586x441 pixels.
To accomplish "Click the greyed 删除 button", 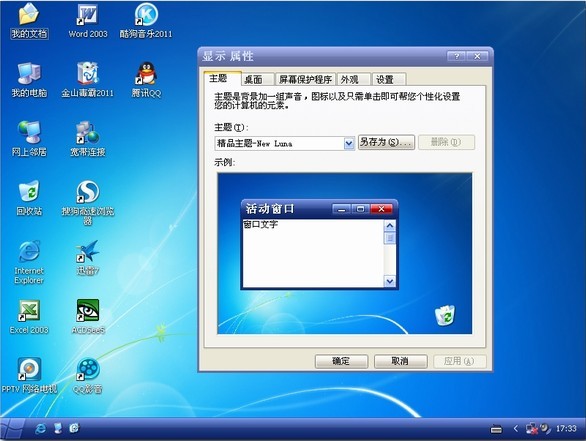I will (447, 142).
